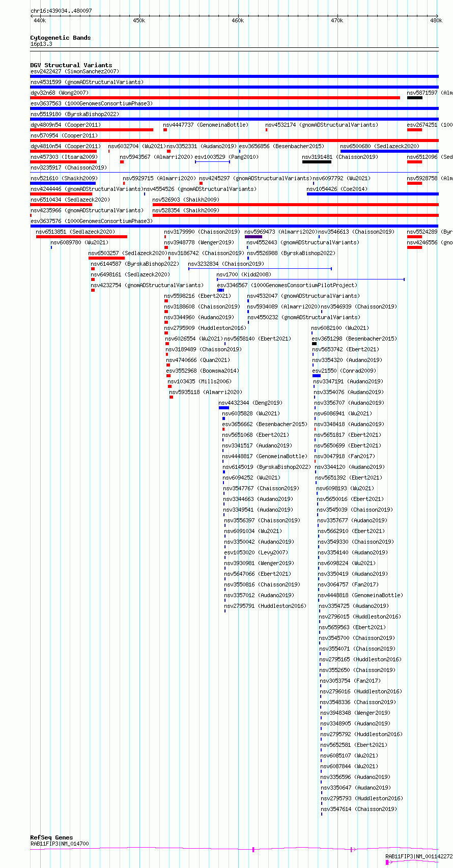453x868 pixels.
Task: Open the nsv5519180 (ByrskaBishop2022) variant
Action: (x=75, y=115)
